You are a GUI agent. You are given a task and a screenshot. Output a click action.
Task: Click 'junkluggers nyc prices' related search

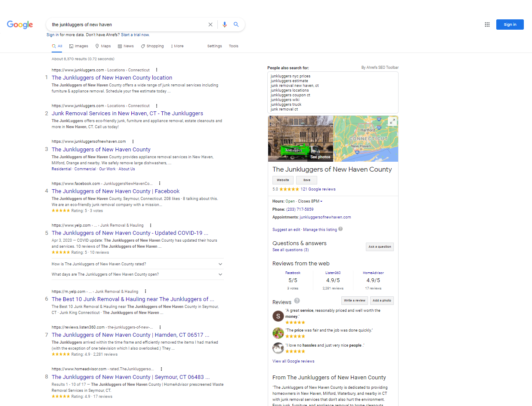click(x=291, y=76)
